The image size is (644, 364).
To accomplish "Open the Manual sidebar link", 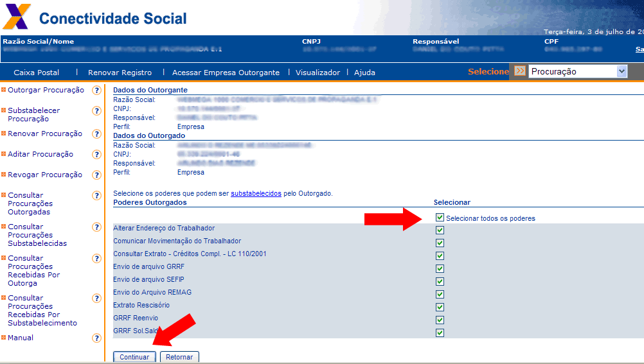I will [21, 337].
